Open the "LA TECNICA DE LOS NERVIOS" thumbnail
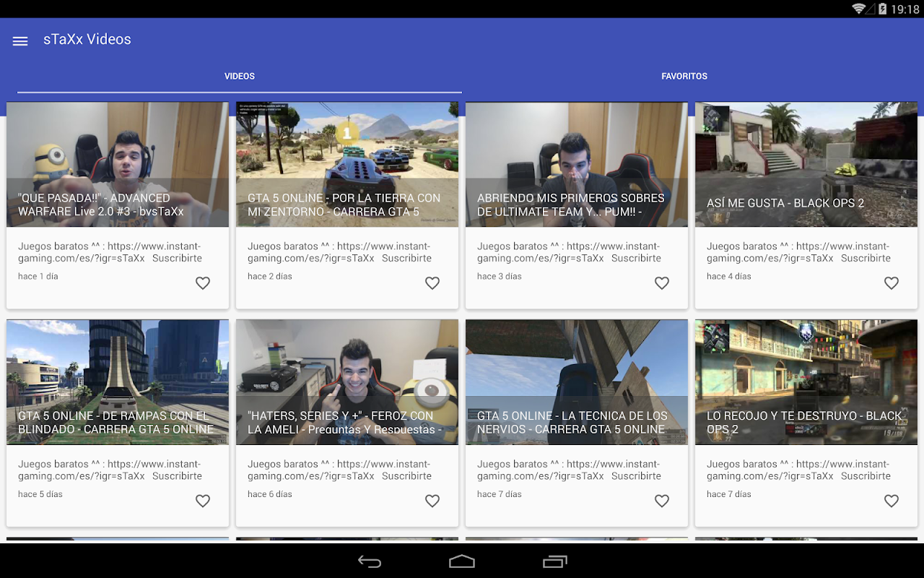 (577, 382)
